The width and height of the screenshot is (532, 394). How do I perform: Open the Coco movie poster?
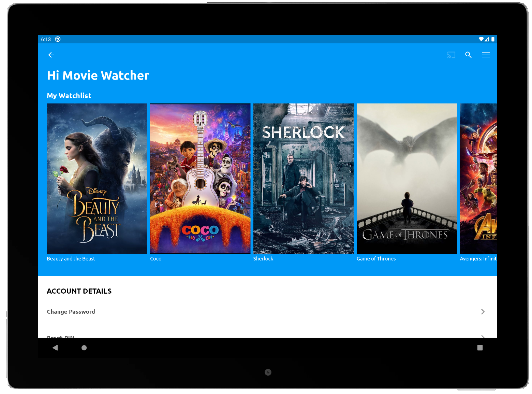click(200, 179)
